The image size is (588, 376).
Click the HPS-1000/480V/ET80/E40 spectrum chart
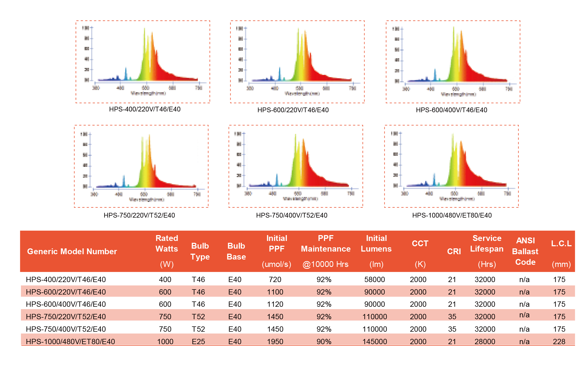tap(451, 166)
